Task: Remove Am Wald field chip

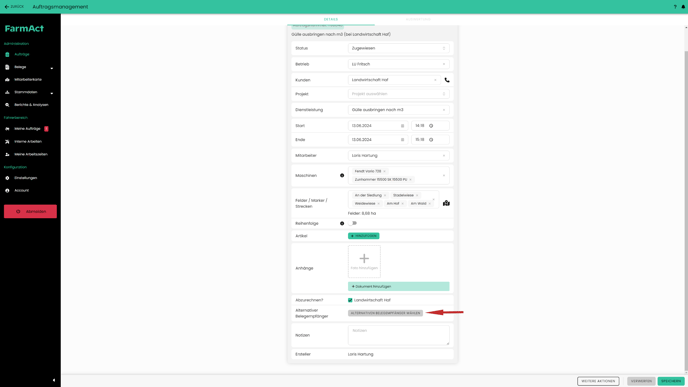Action: pos(430,204)
